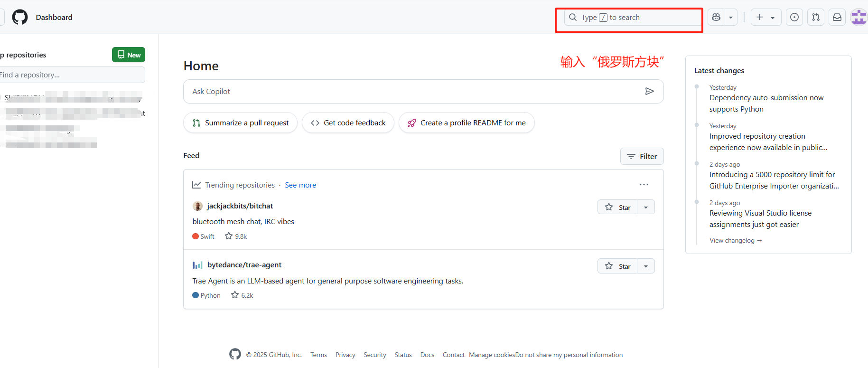View trae-agent 6.2k stargazers count
The height and width of the screenshot is (368, 868).
(242, 295)
